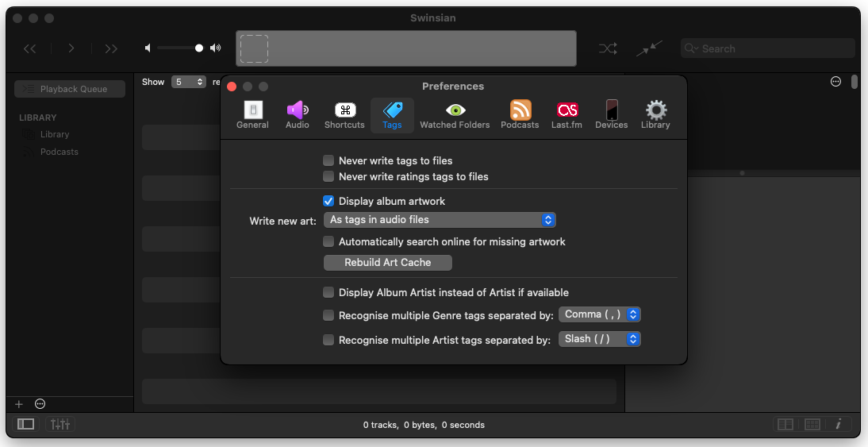The width and height of the screenshot is (868, 447).
Task: Click the volume slider knob
Action: click(198, 48)
